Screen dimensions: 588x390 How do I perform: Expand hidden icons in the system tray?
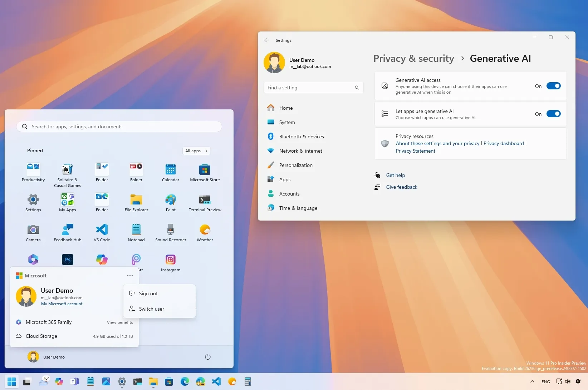click(532, 381)
